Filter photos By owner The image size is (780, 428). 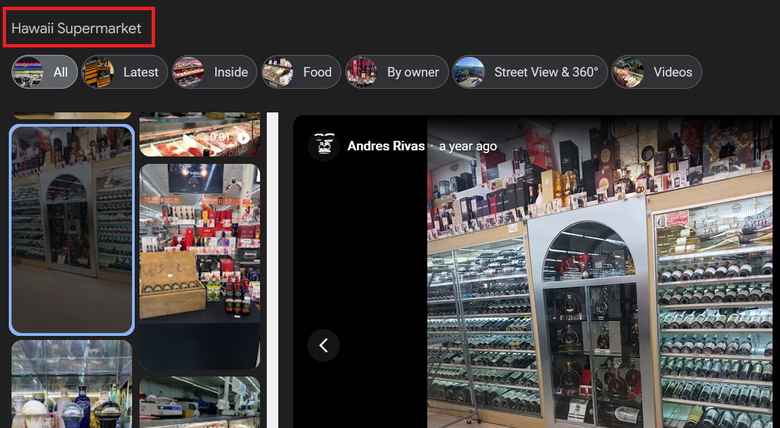(x=397, y=72)
